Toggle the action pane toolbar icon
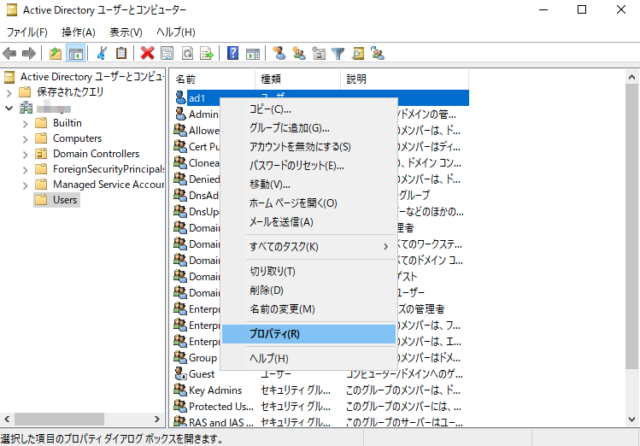 253,53
